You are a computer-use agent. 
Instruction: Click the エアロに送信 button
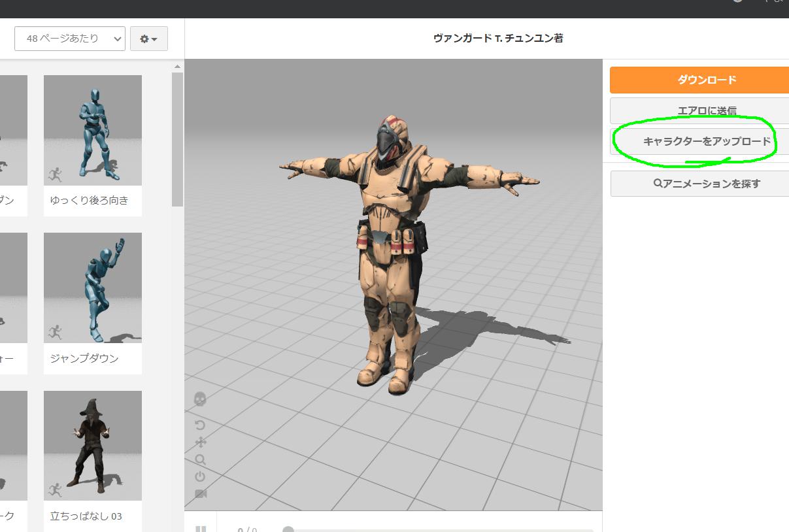pos(699,111)
